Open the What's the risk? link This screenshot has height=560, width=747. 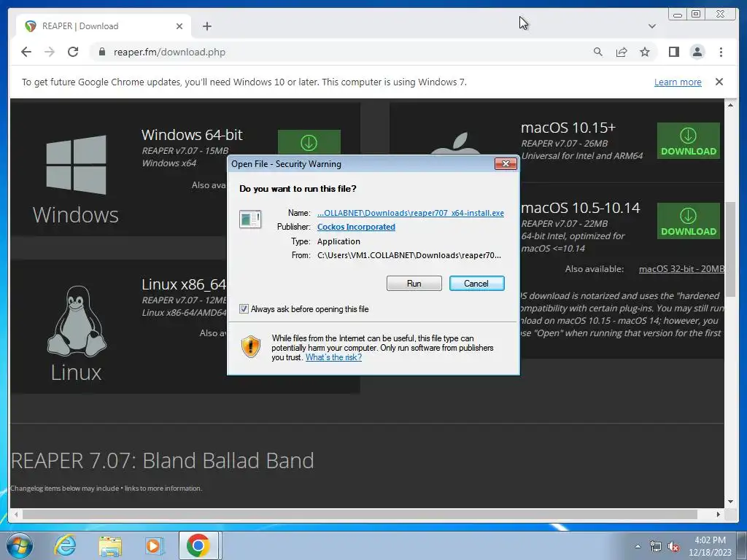[x=333, y=357]
